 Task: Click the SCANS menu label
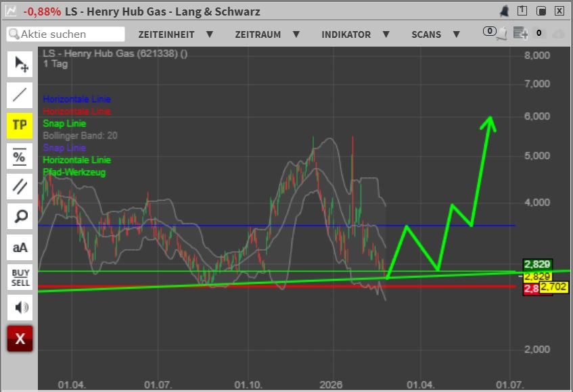[426, 34]
